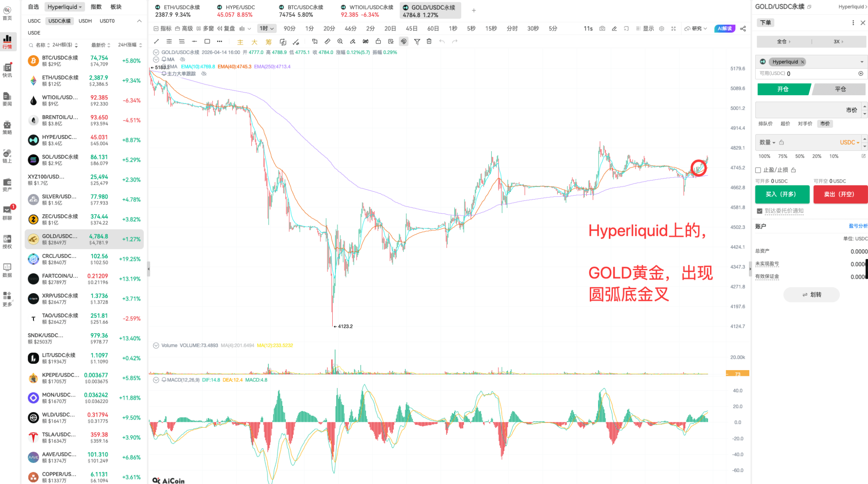Screen dimensions: 868x484
Task: Enable the 止盈/止损 checkbox
Action: (758, 170)
